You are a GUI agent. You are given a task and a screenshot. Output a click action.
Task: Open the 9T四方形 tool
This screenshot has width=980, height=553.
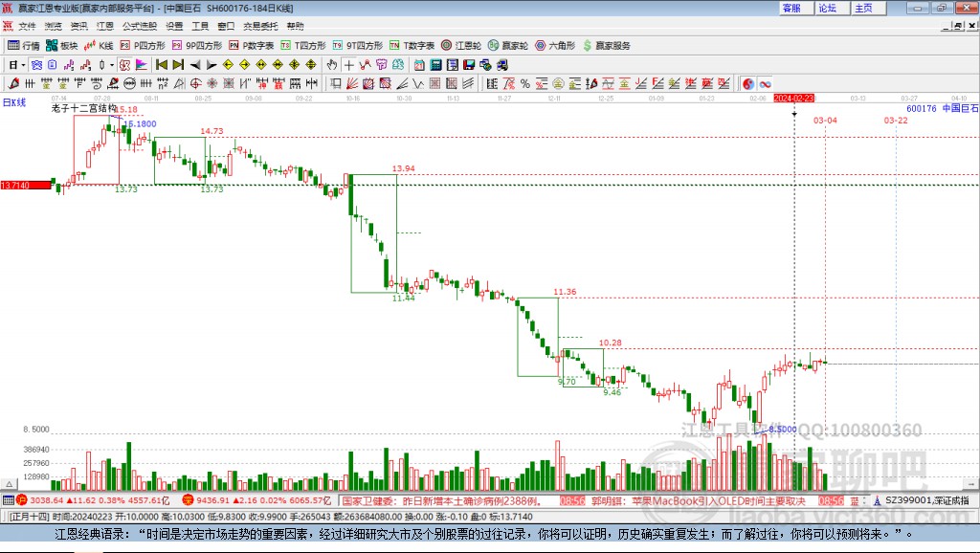[x=358, y=46]
